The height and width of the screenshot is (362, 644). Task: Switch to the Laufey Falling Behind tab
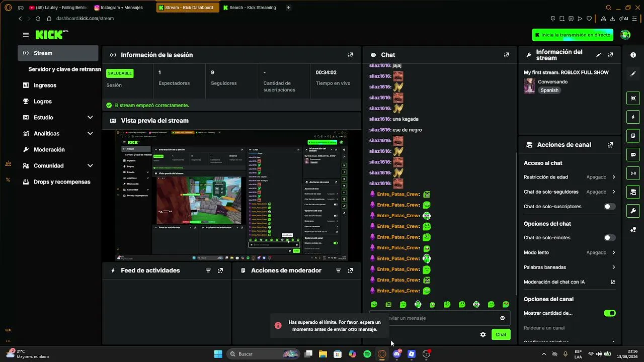[58, 8]
